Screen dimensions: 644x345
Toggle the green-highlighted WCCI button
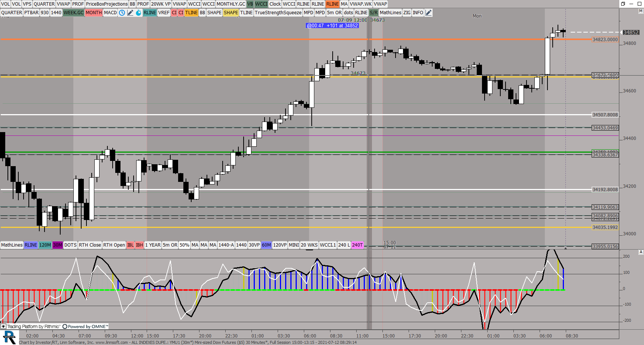[261, 4]
